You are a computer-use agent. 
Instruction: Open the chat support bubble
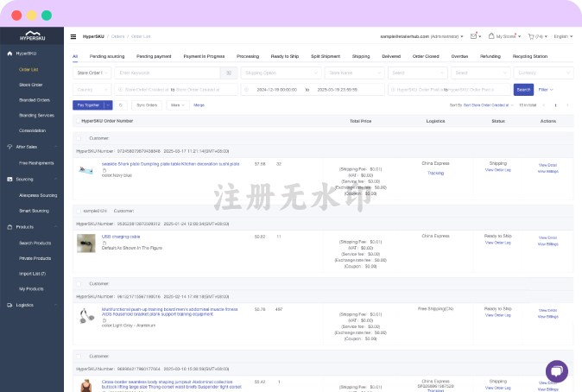(557, 370)
